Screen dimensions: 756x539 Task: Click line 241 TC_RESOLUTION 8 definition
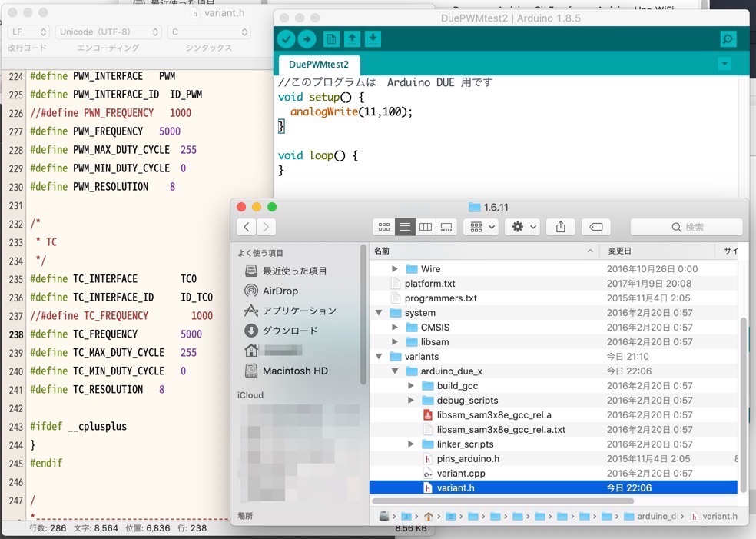pyautogui.click(x=97, y=389)
